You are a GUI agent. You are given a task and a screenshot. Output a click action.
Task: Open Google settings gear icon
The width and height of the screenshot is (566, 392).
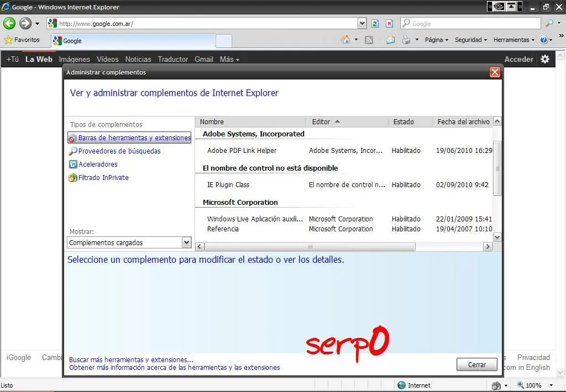click(545, 59)
